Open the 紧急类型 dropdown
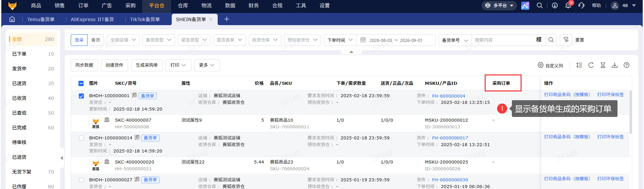Image resolution: width=644 pixels, height=189 pixels. coord(194,40)
